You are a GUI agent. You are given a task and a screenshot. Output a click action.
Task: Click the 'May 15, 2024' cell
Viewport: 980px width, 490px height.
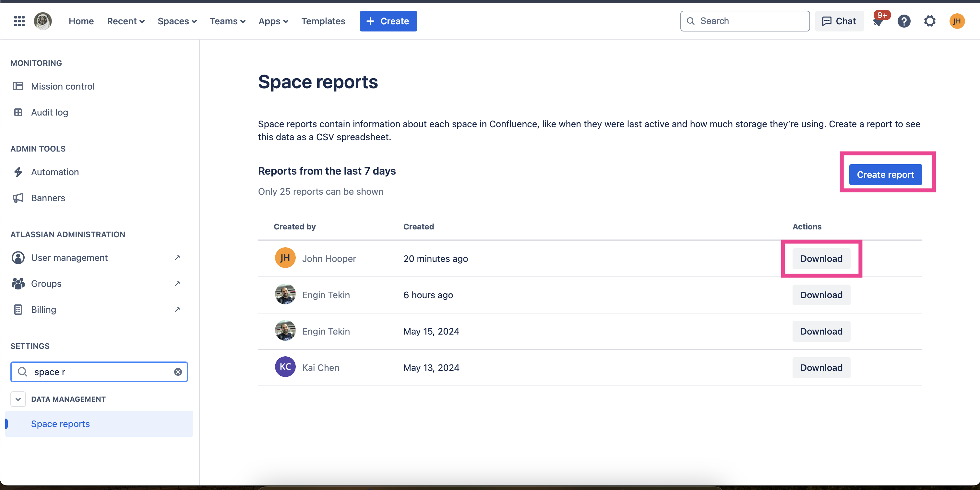431,331
